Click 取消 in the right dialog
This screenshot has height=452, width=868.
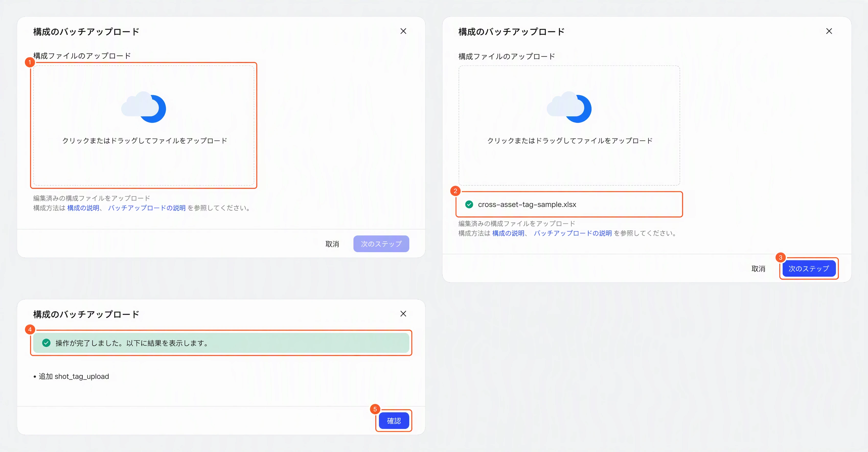click(x=758, y=269)
